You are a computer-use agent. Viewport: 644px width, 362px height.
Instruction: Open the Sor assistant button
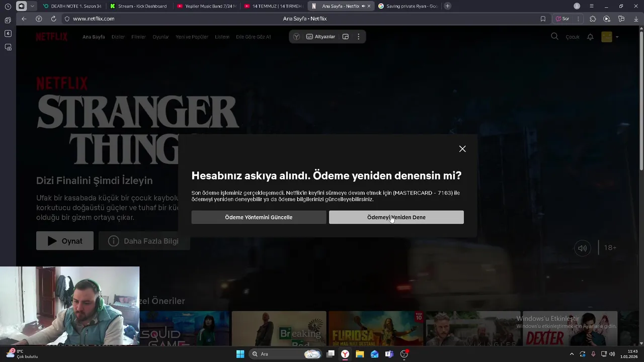point(562,19)
